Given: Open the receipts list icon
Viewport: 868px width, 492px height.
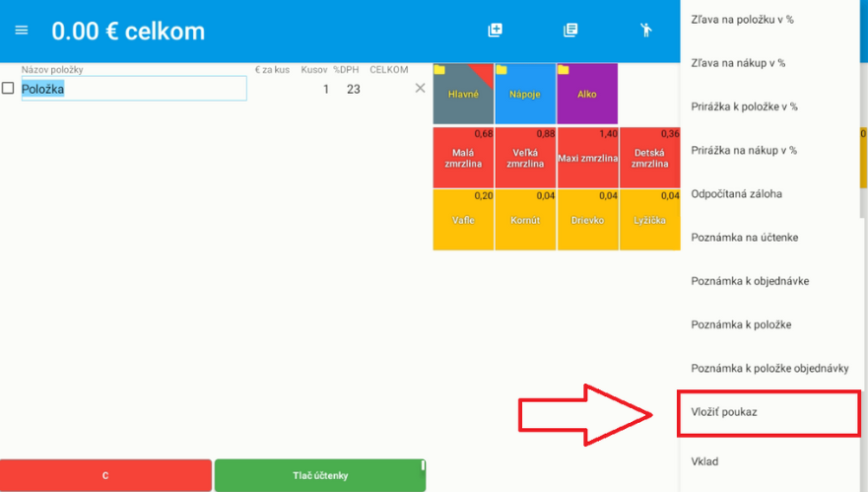Looking at the screenshot, I should [x=570, y=31].
